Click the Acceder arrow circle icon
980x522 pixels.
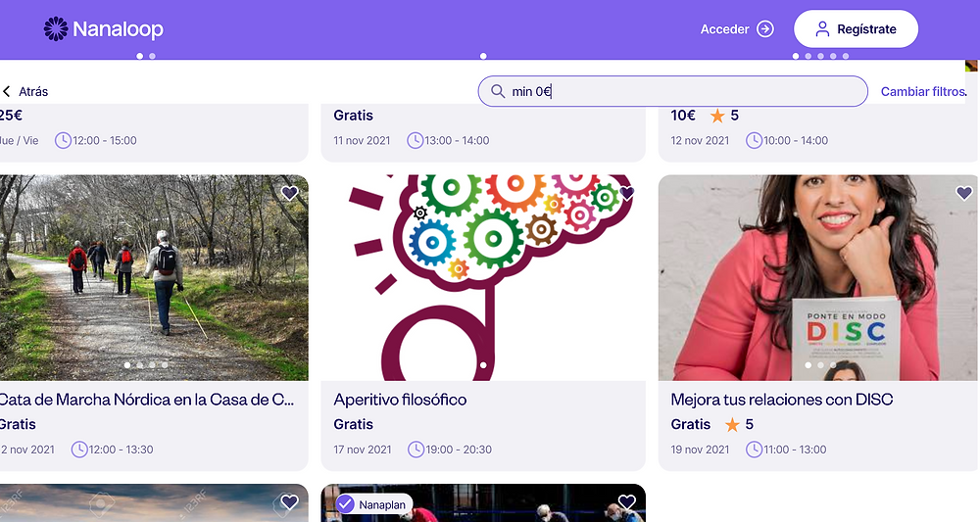click(765, 28)
